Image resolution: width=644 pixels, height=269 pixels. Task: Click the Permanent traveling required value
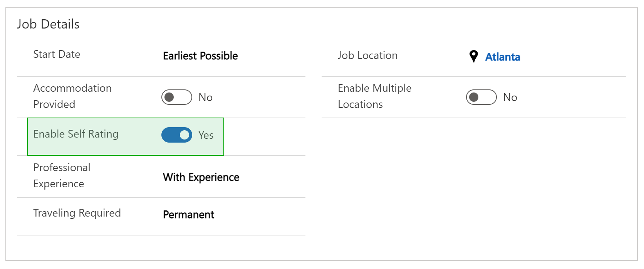[188, 215]
